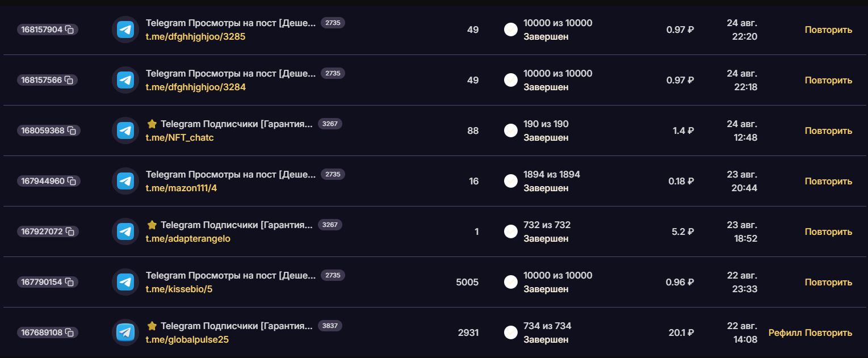Copy order ID 167927072

coord(70,231)
